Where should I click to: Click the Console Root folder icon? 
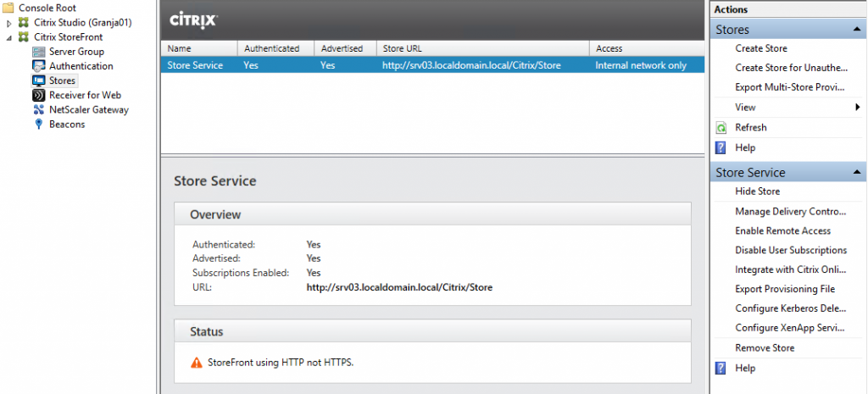8,8
